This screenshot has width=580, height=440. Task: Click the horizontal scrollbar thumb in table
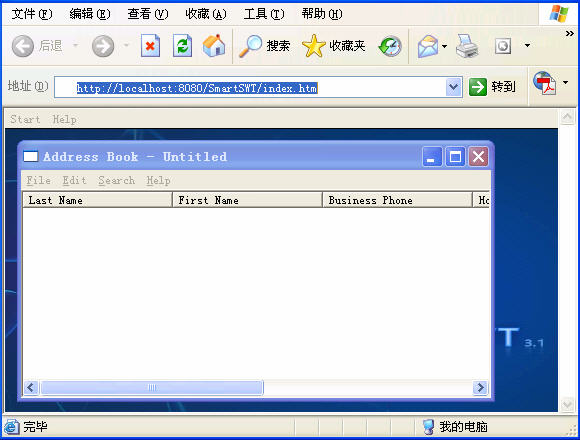[152, 387]
